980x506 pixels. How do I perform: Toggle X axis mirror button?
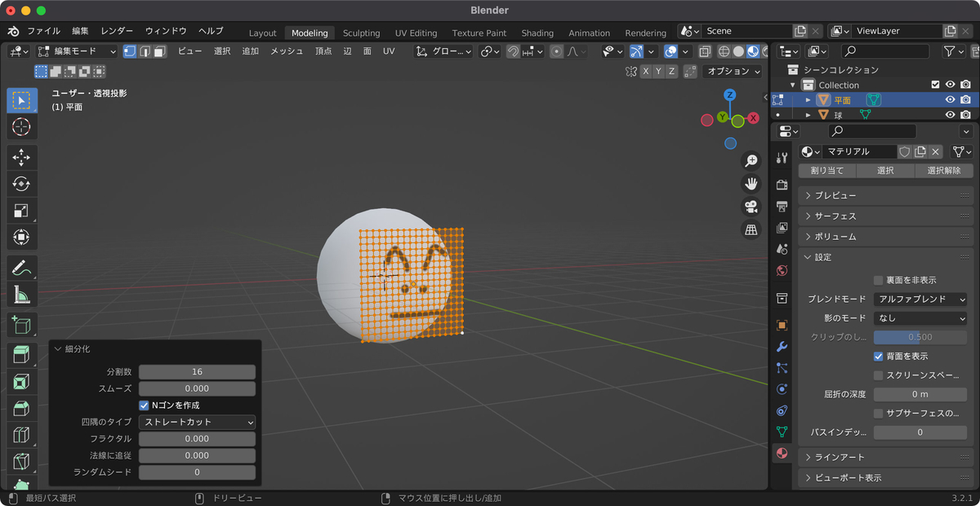click(x=645, y=71)
